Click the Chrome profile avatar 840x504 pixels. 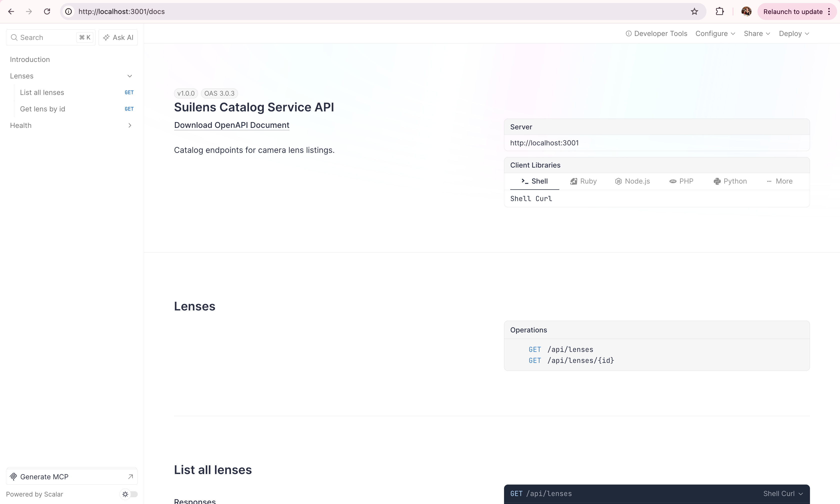tap(746, 11)
